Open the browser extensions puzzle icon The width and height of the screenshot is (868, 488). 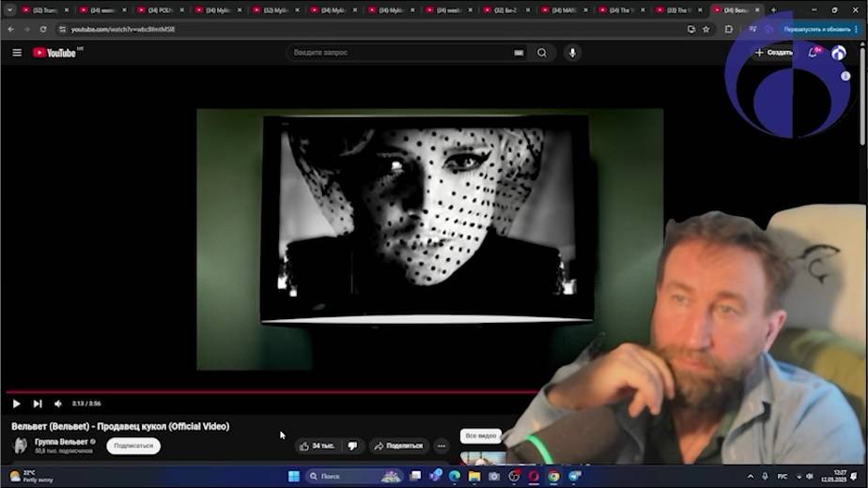click(729, 29)
